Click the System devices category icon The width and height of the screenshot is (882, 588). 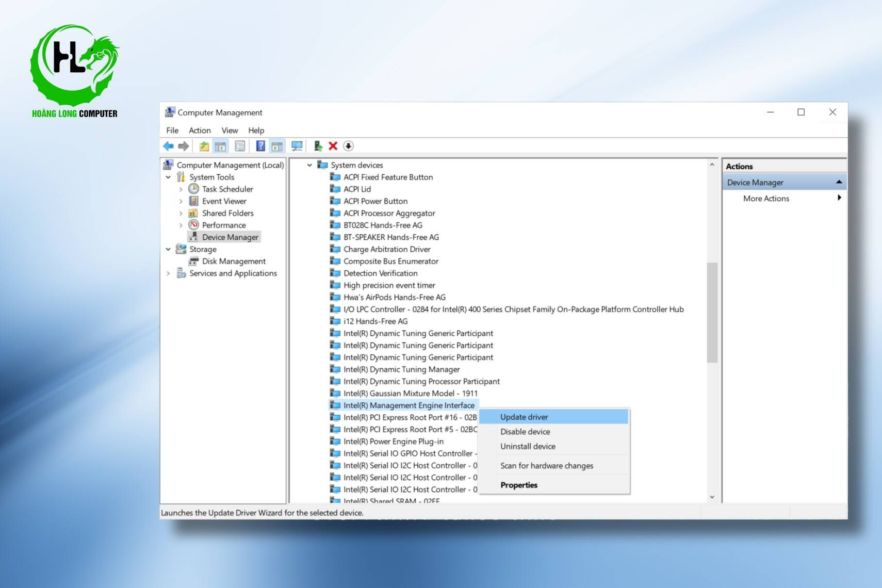323,165
